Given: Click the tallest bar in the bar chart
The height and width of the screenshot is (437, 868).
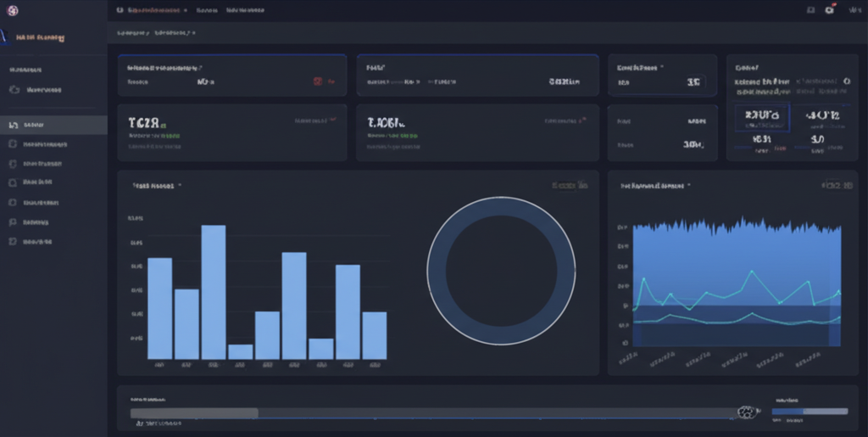Looking at the screenshot, I should tap(214, 292).
